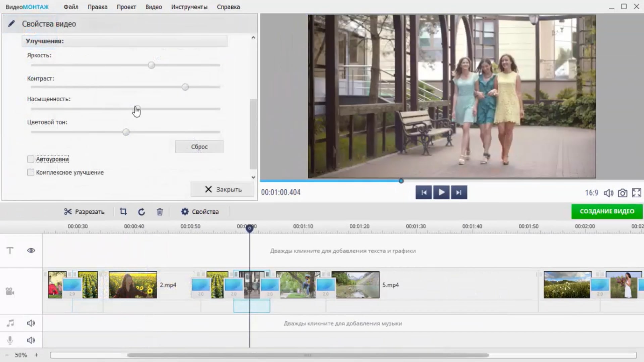The image size is (644, 362).
Task: Enable the Автоуровни checkbox
Action: point(31,159)
